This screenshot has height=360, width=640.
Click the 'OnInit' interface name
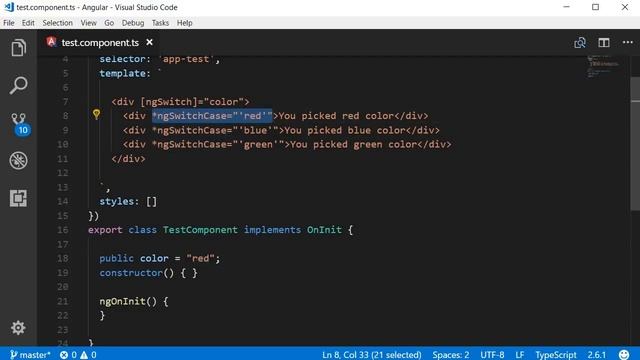click(324, 230)
